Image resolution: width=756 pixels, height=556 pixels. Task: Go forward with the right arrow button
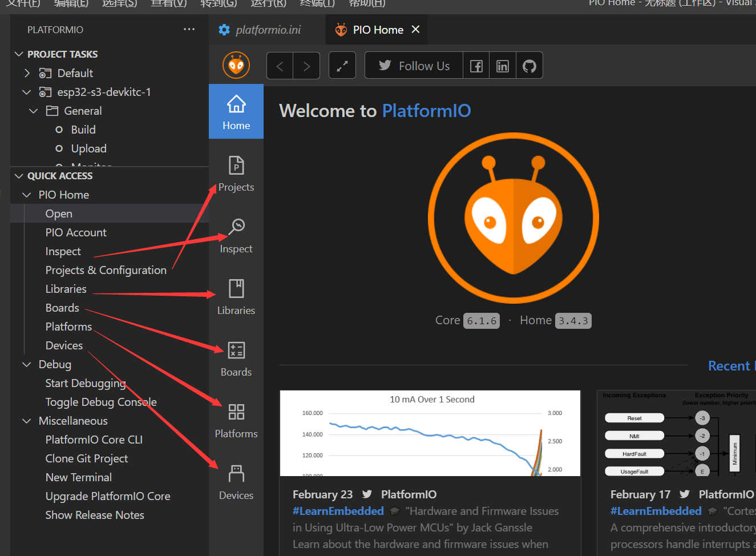click(x=306, y=66)
